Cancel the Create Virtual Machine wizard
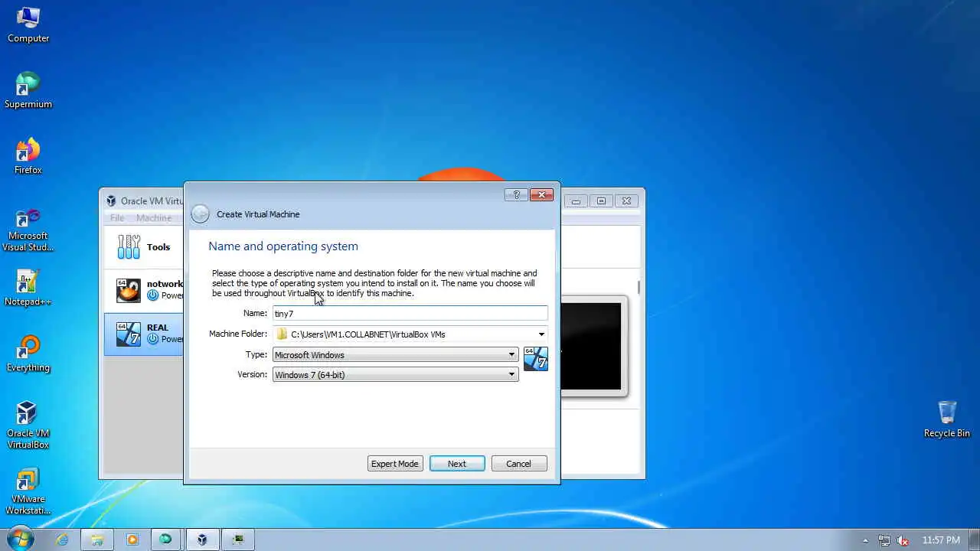The image size is (980, 551). point(518,464)
